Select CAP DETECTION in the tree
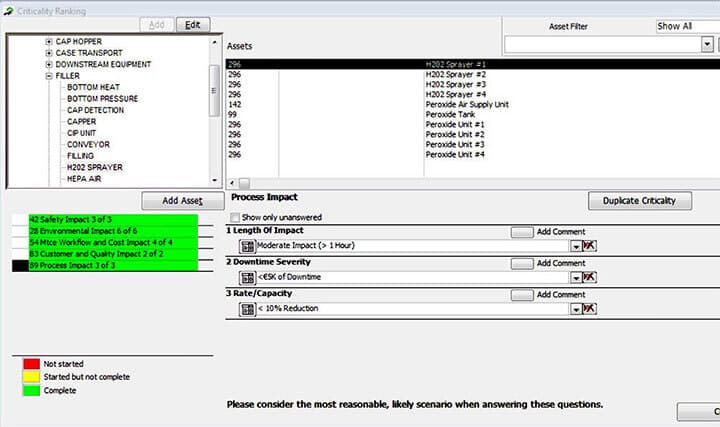The image size is (720, 427). click(x=96, y=110)
